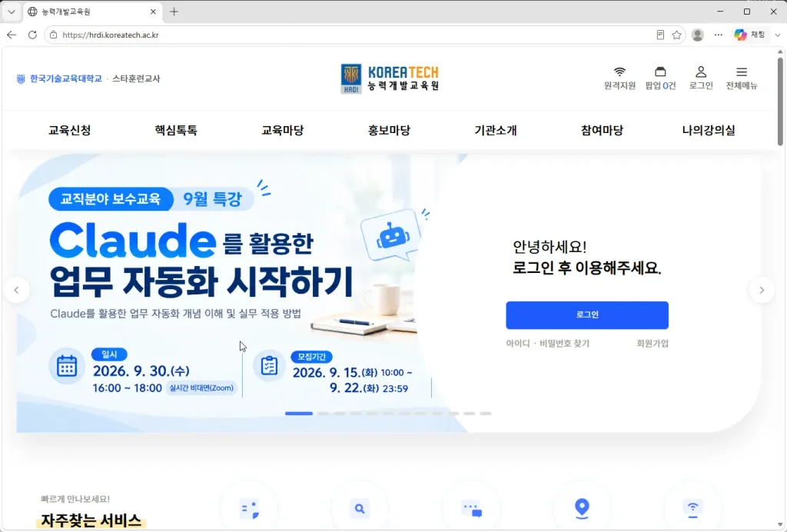Click the 9월 특강 label
The height and width of the screenshot is (532, 787).
212,199
